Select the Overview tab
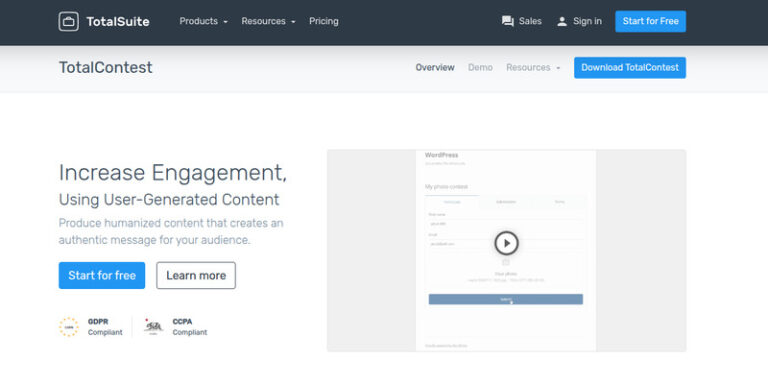This screenshot has height=385, width=768. tap(435, 68)
